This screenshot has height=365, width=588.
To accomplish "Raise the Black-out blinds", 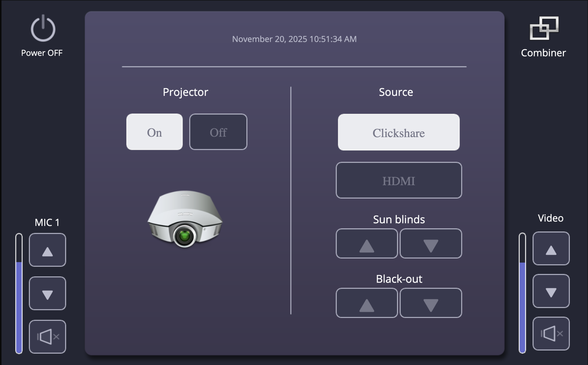I will tap(367, 303).
